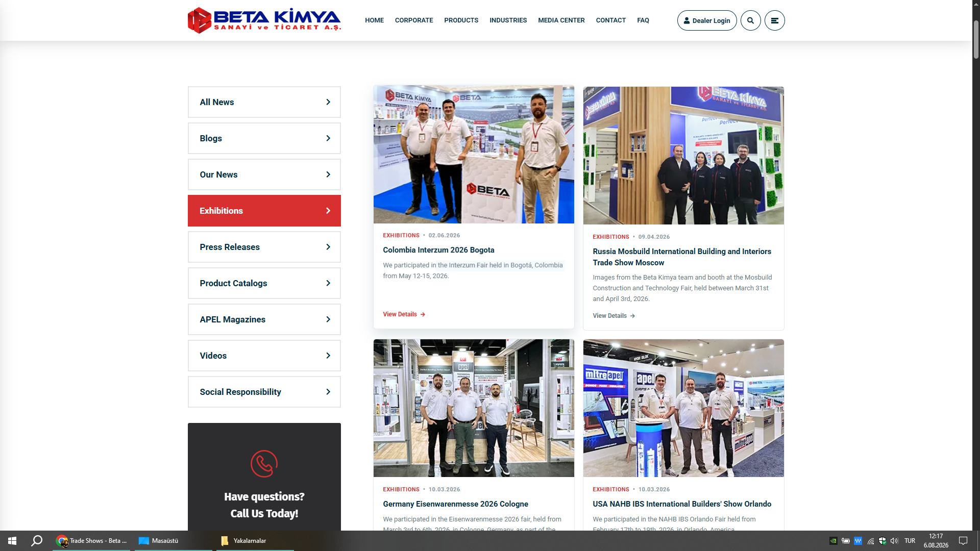Viewport: 980px width, 551px height.
Task: Click the chevron on Social Responsibility
Action: [328, 392]
